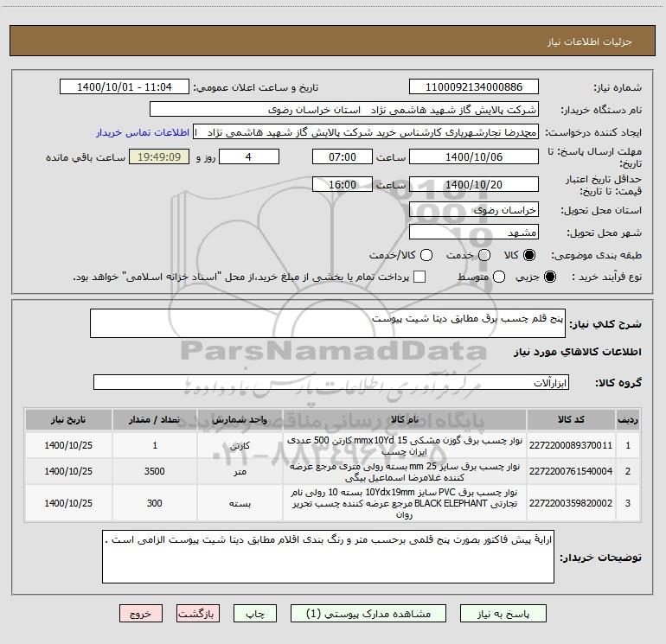666x644 pixels.
Task: Select the خدمت radio button
Action: 484,255
